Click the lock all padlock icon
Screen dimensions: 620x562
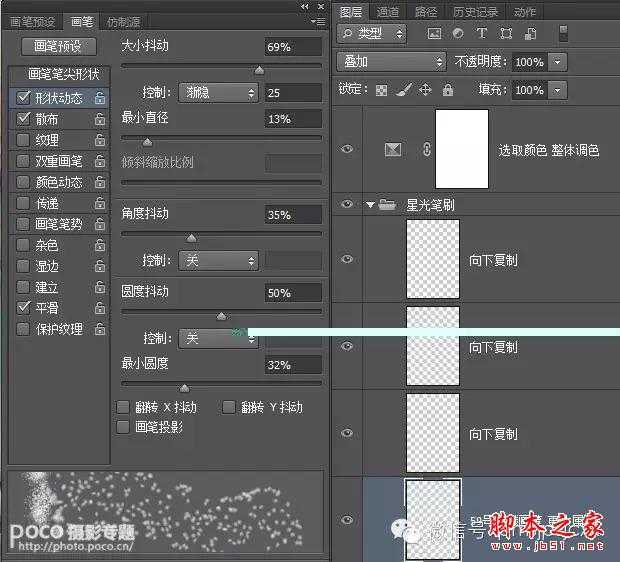(x=448, y=90)
